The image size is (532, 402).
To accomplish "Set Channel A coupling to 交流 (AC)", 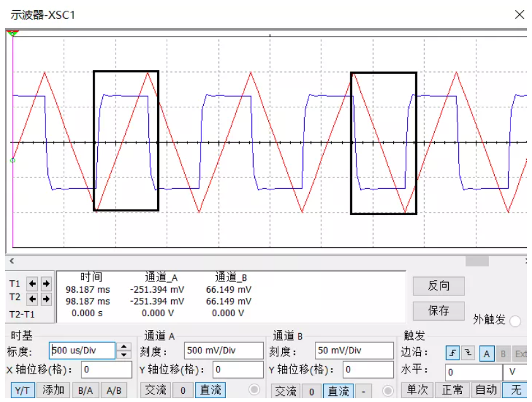I will (155, 391).
